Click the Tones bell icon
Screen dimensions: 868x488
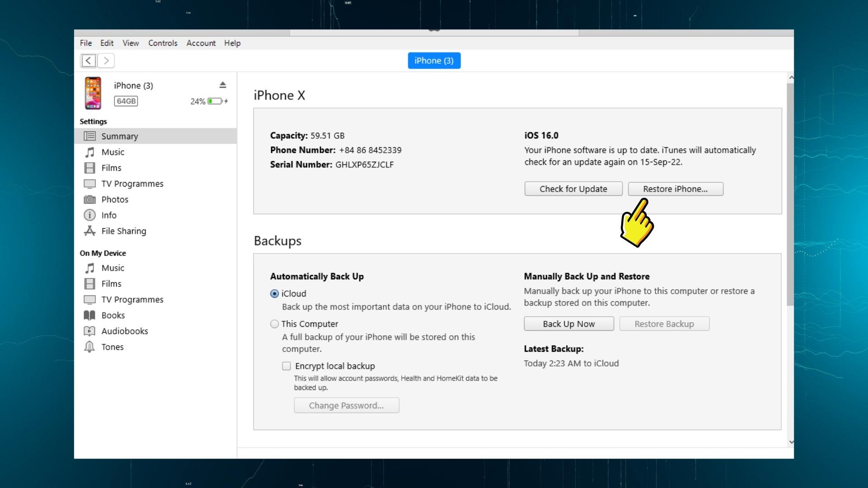coord(90,347)
